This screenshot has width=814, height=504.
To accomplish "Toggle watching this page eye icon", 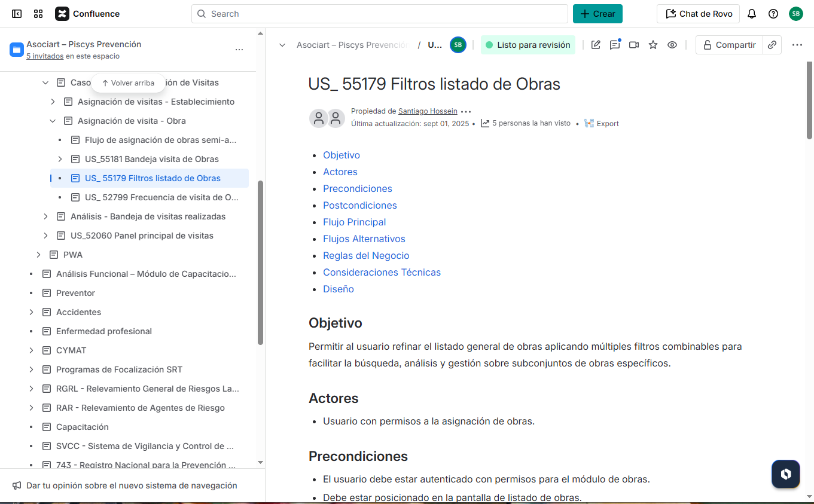I will pyautogui.click(x=672, y=45).
